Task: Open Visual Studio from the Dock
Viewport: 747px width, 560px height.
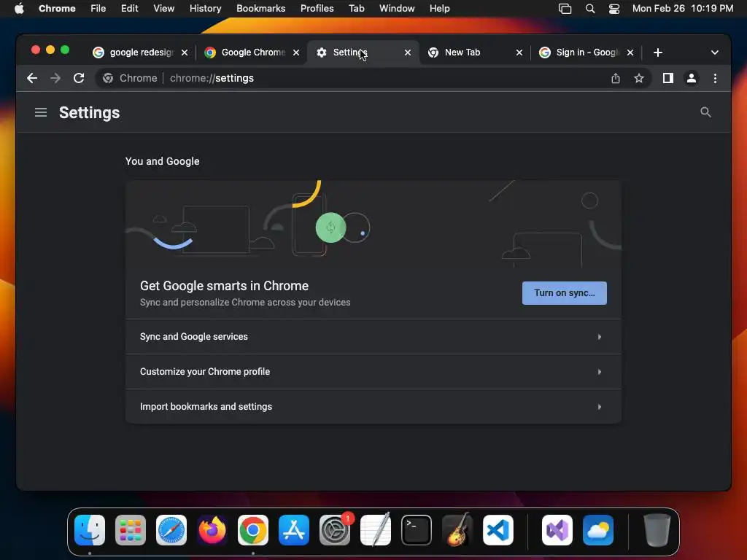Action: click(557, 530)
